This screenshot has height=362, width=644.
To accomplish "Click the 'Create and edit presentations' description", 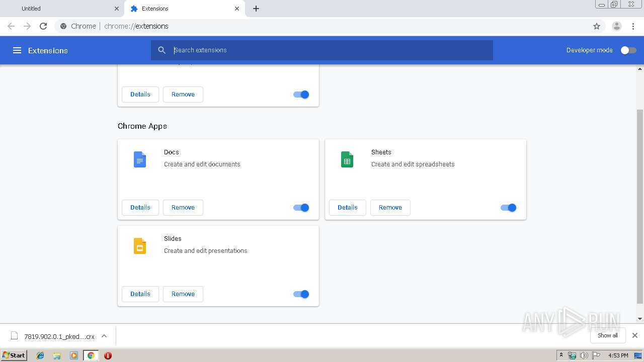I will click(x=206, y=251).
